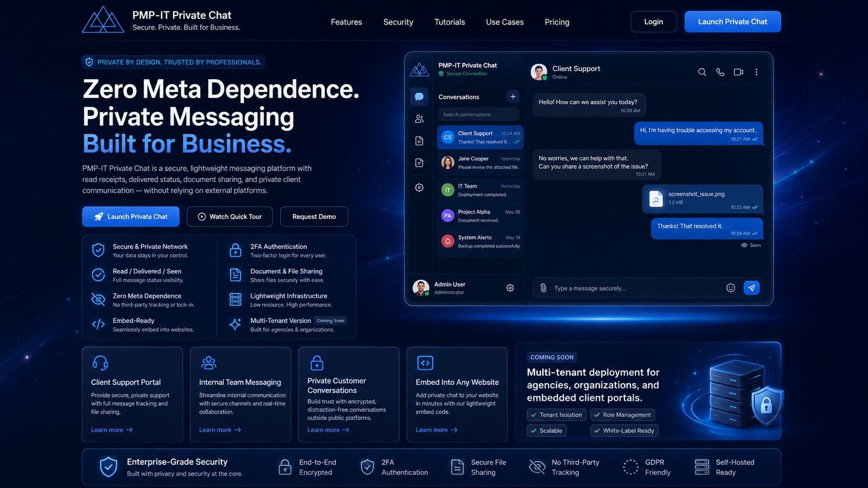Image resolution: width=868 pixels, height=488 pixels.
Task: Open the Pricing nav item
Action: 557,22
